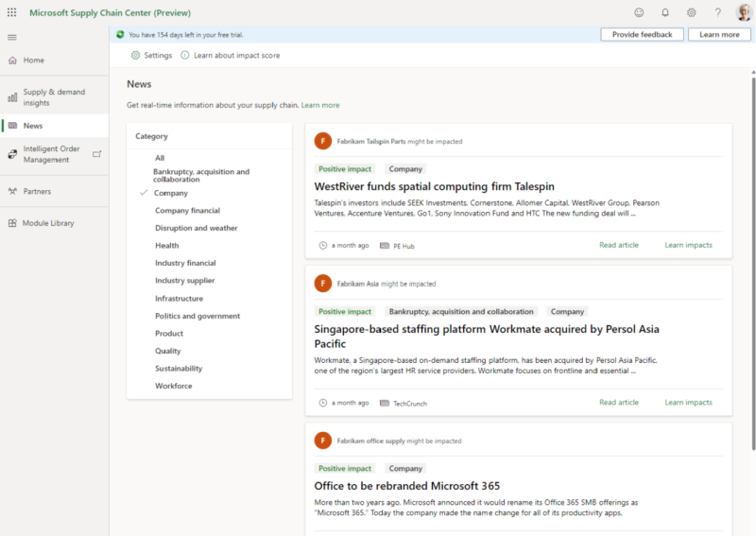This screenshot has height=536, width=756.
Task: Click Learn impacts for Workmate article
Action: coord(688,402)
